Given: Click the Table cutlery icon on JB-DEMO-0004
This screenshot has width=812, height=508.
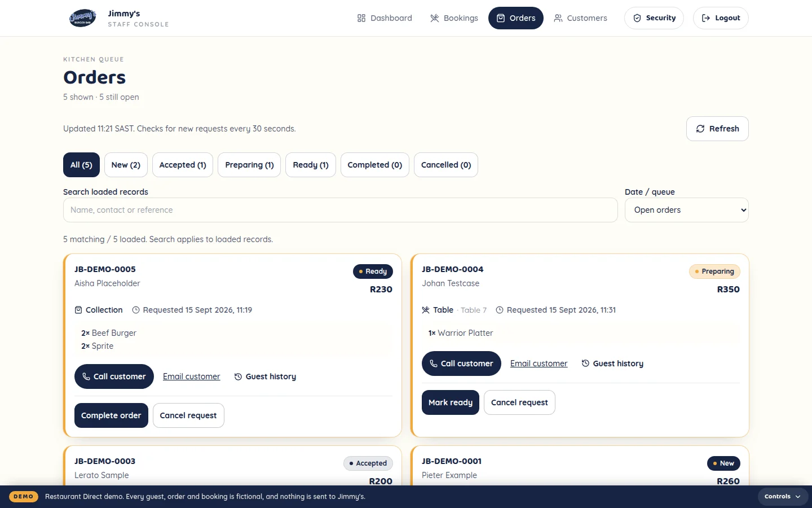Looking at the screenshot, I should pos(426,310).
